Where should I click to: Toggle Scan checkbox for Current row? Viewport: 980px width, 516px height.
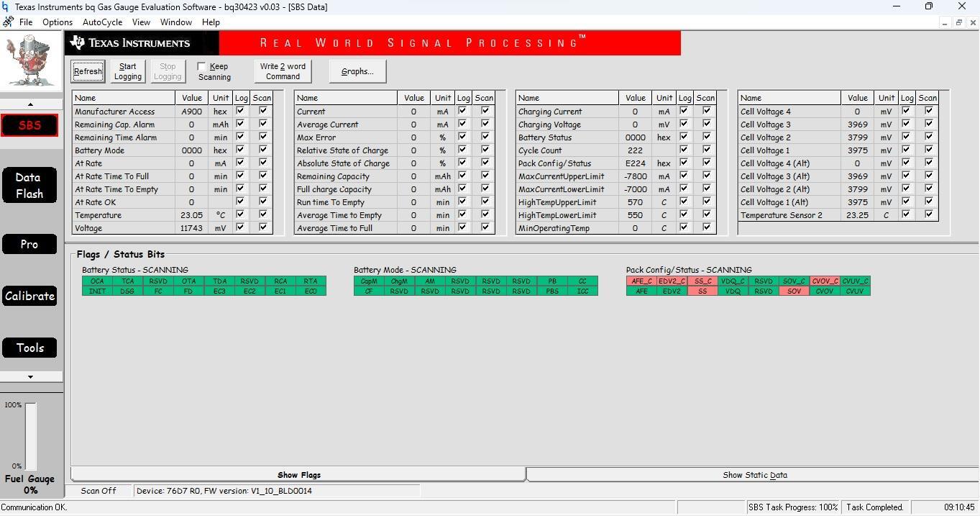pos(485,111)
